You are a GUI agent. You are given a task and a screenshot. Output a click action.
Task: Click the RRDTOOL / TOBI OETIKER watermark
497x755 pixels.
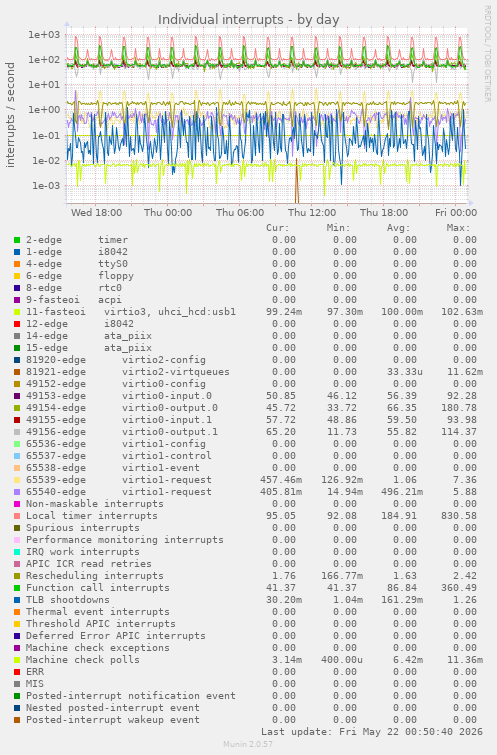pos(487,53)
